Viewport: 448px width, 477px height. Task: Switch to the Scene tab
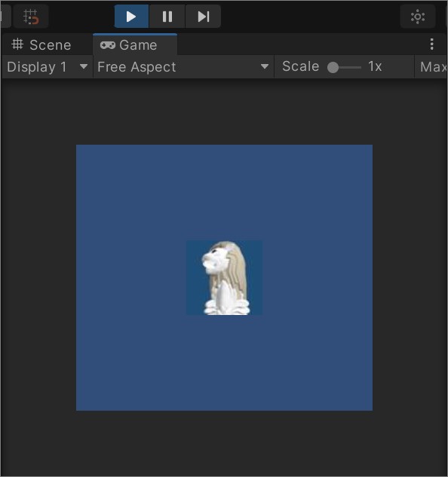41,45
